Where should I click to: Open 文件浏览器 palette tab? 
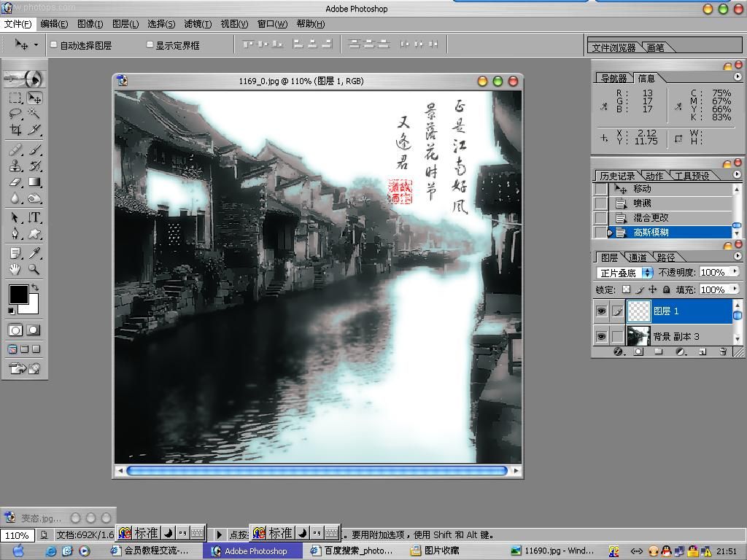pos(614,47)
